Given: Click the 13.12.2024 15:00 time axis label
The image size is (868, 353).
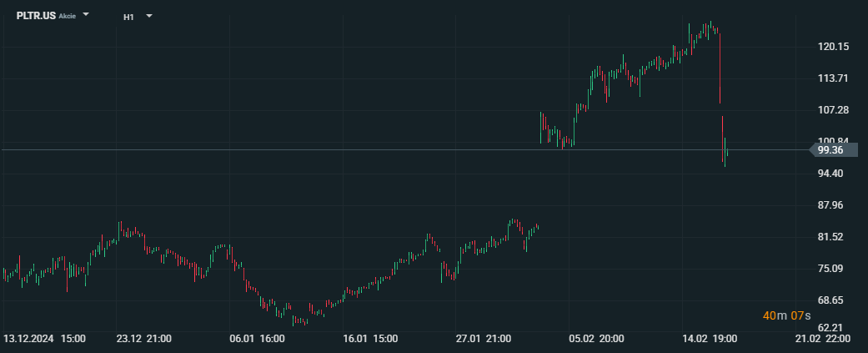Looking at the screenshot, I should pos(44,339).
